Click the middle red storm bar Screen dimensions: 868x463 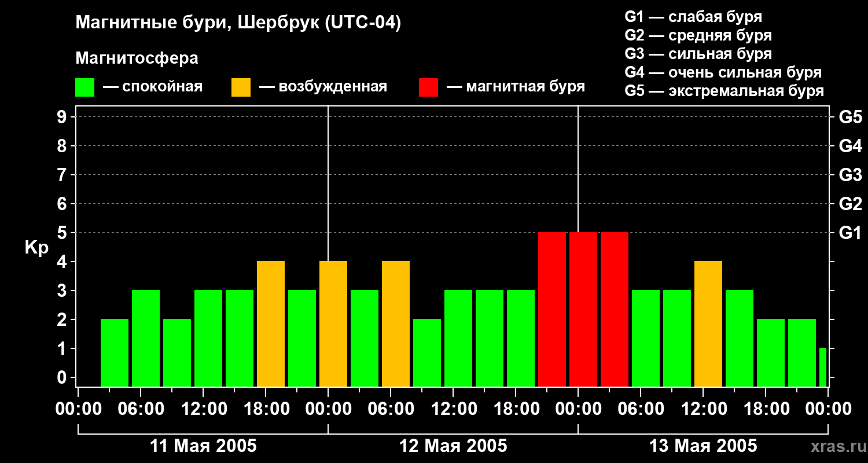583,309
